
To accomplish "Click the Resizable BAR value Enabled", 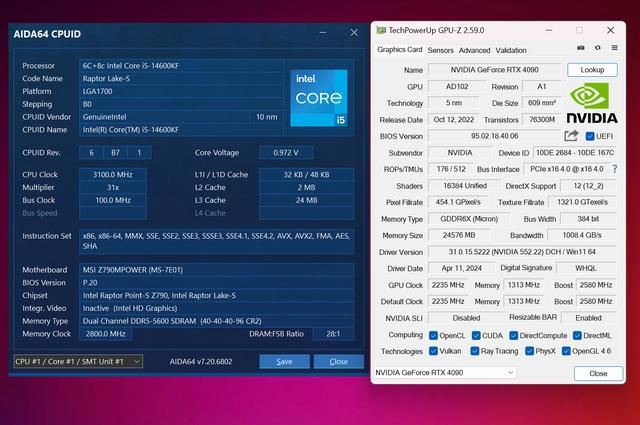I will pos(589,318).
